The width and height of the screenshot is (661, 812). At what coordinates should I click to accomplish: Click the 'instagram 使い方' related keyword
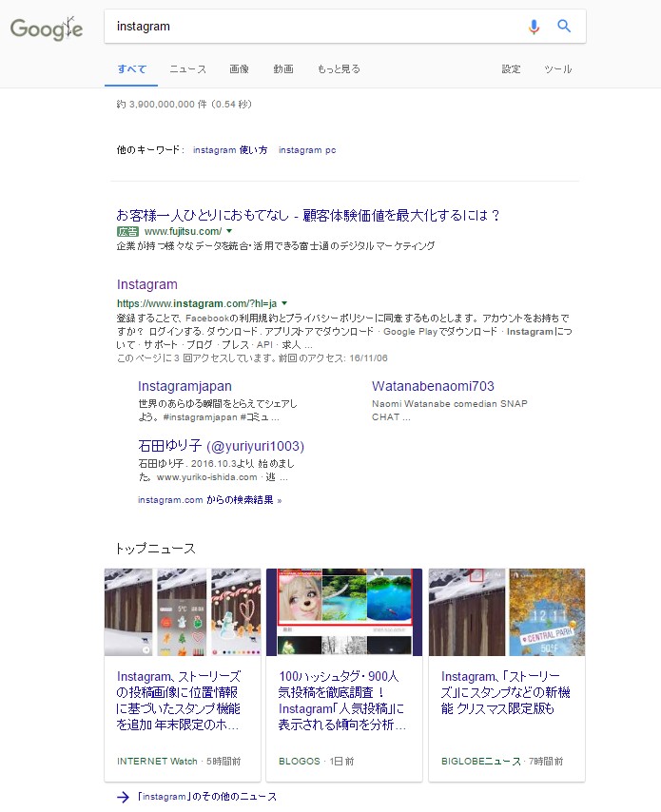tap(230, 149)
